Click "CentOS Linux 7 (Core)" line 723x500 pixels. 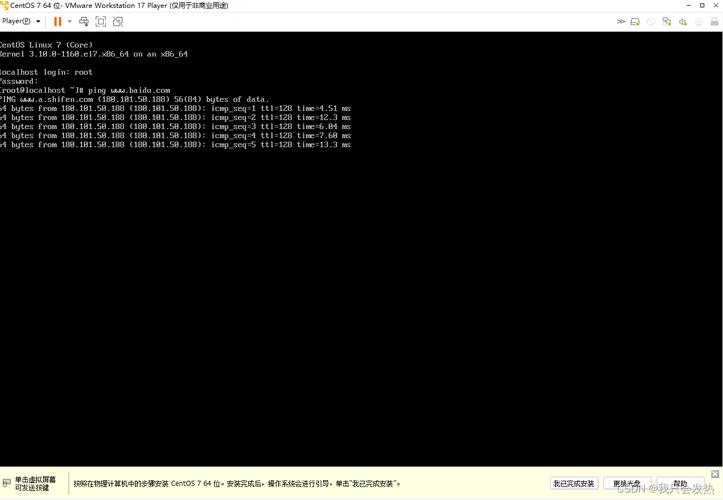[x=46, y=45]
